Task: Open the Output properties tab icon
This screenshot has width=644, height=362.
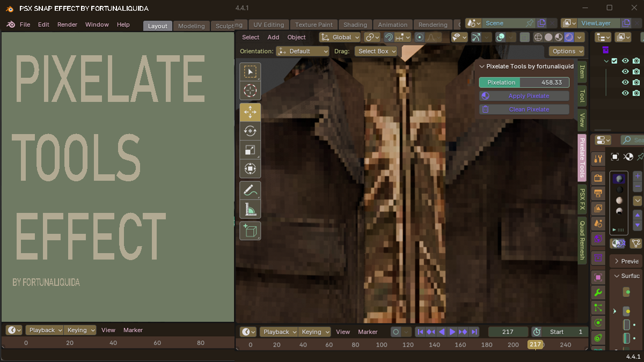Action: (x=598, y=193)
